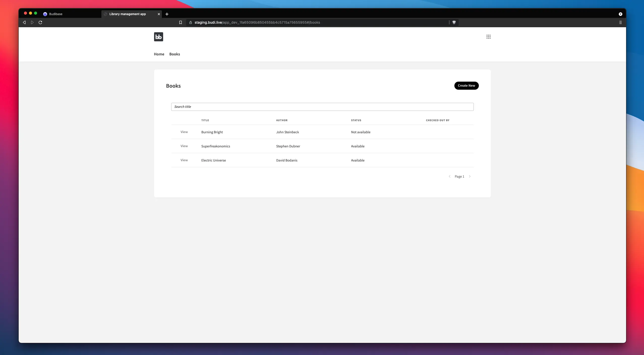Click View link for Electric Universe

click(x=184, y=160)
